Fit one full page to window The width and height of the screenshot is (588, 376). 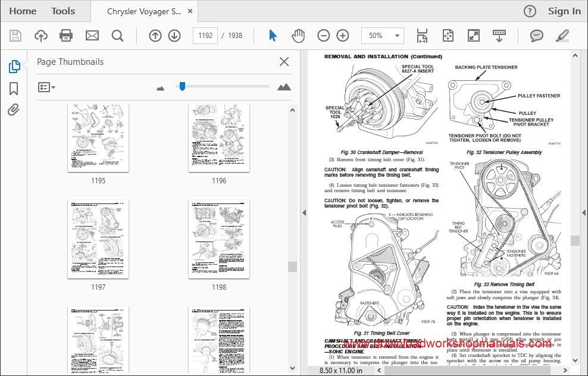click(448, 36)
